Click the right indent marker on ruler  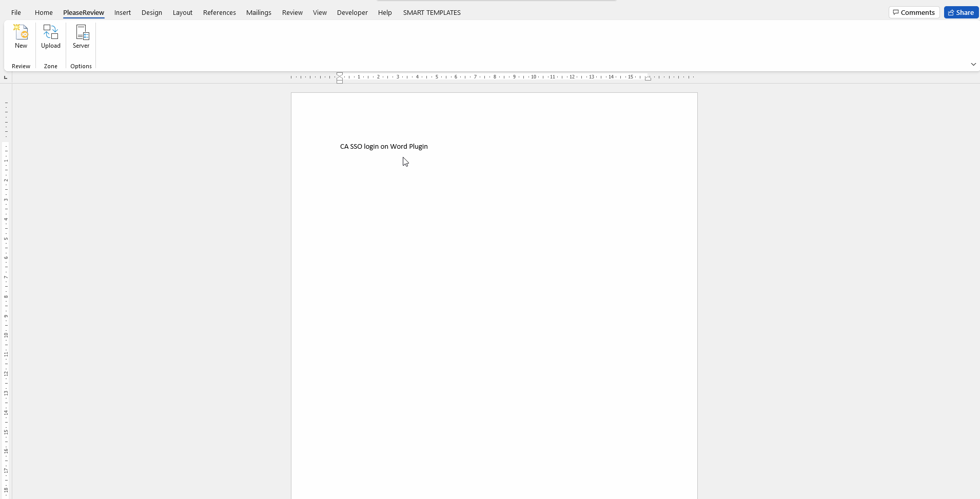[648, 78]
